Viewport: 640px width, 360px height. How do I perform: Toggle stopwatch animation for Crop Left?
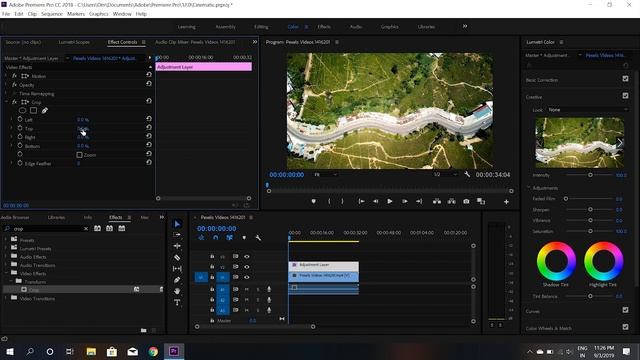20,119
